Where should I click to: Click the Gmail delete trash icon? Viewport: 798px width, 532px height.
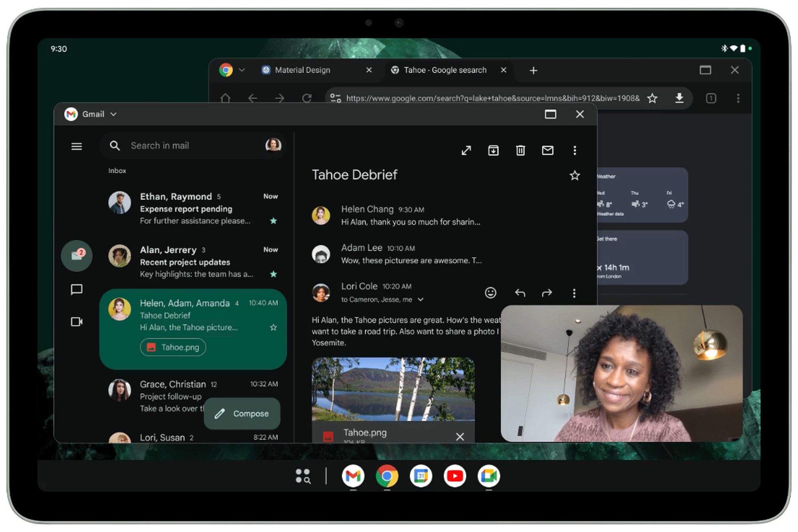click(x=520, y=150)
